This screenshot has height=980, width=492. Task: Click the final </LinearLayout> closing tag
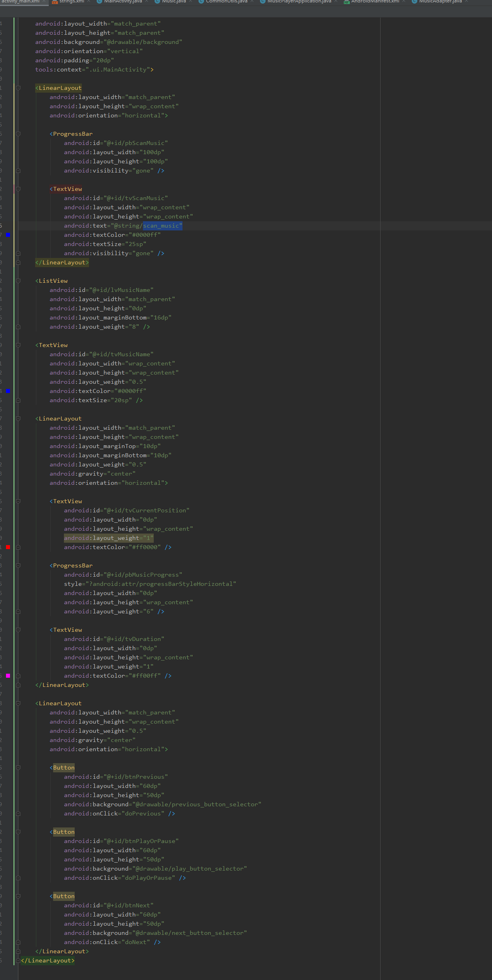(x=48, y=960)
